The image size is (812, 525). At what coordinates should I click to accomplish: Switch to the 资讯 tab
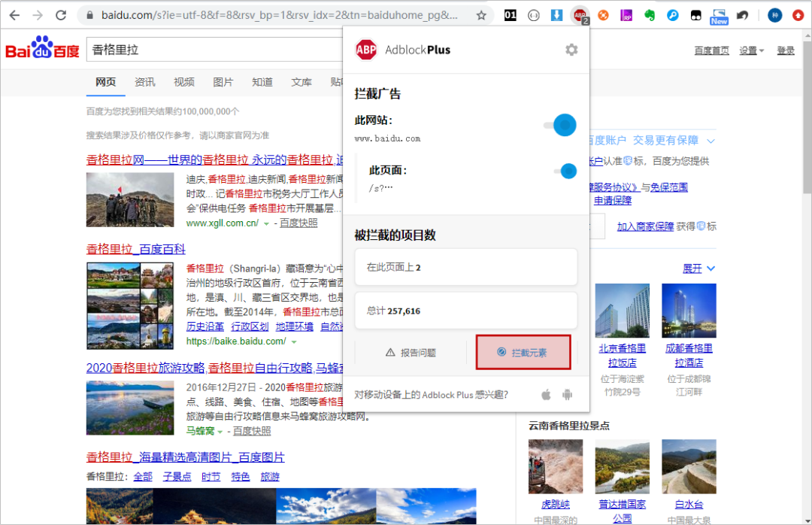tap(144, 82)
